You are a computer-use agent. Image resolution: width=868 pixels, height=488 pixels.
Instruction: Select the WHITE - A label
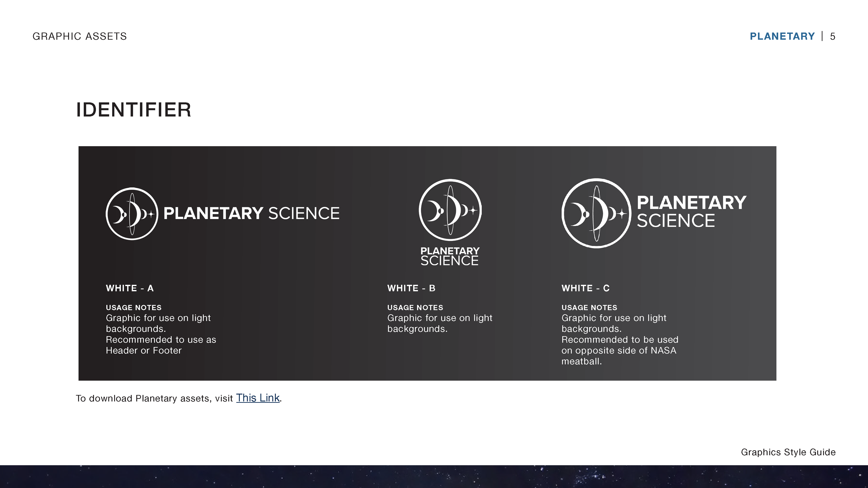coord(130,288)
